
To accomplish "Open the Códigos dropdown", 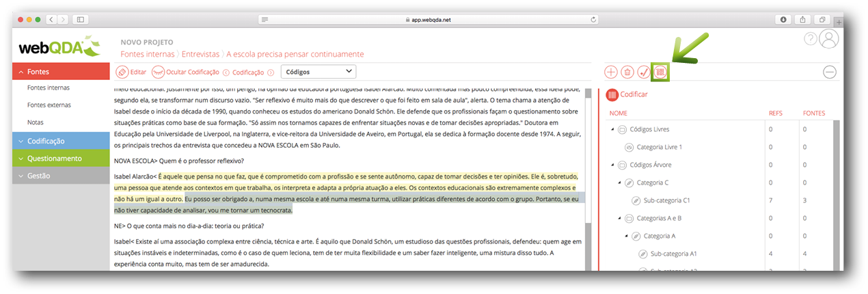I will click(318, 71).
